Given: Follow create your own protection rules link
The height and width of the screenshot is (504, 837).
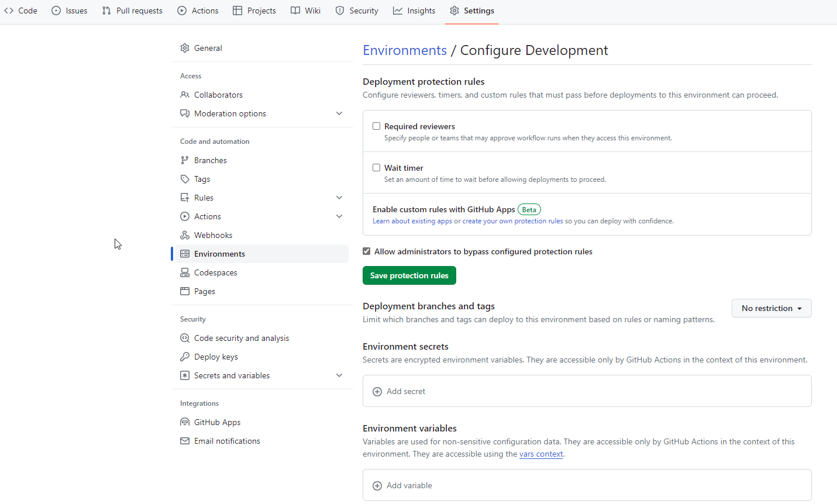Looking at the screenshot, I should pos(512,221).
